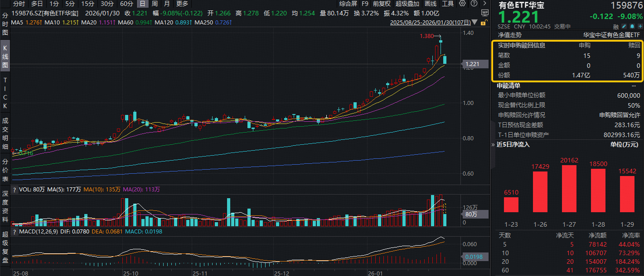The height and width of the screenshot is (276, 644).
Task: Open the 更多 period dropdown
Action: pyautogui.click(x=183, y=4)
